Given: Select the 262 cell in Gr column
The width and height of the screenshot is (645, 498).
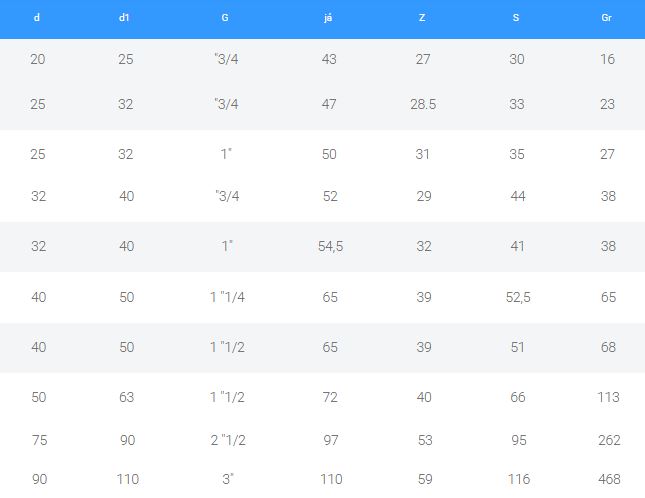Looking at the screenshot, I should coord(608,440).
